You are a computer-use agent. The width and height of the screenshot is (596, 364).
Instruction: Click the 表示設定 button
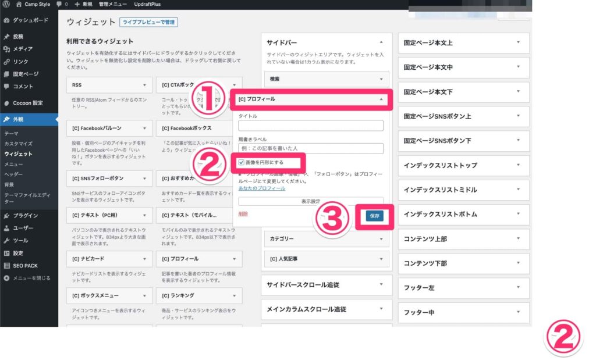click(311, 201)
